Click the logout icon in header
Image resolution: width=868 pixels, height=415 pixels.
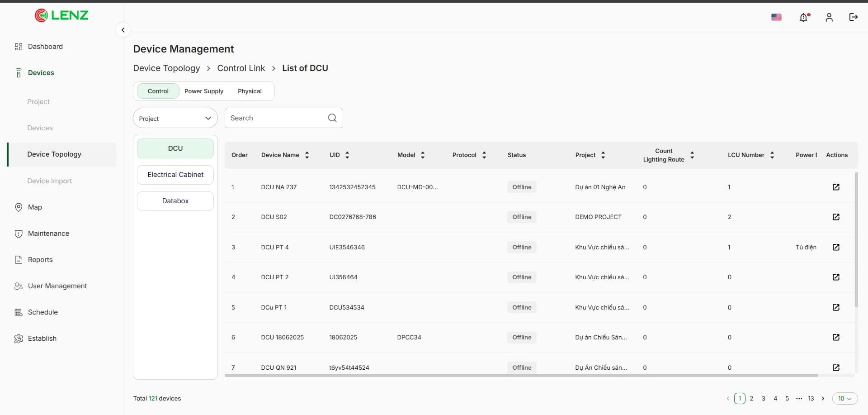pos(853,17)
